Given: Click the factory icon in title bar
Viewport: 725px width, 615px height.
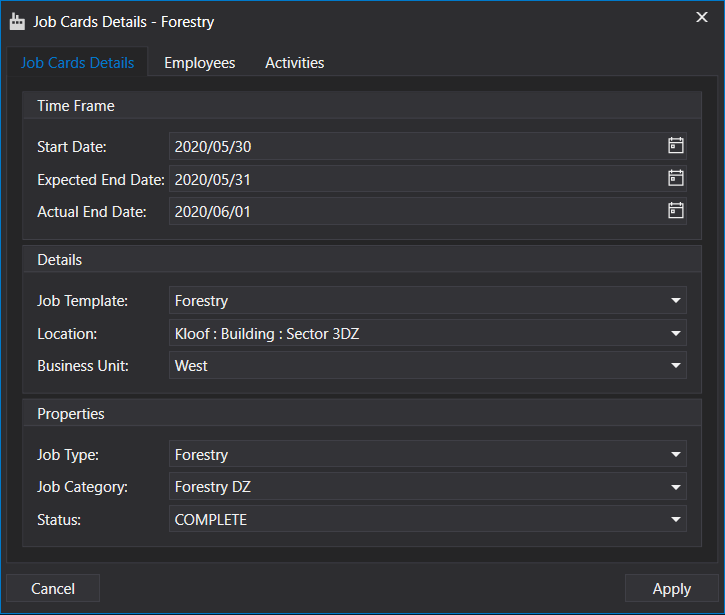Looking at the screenshot, I should coord(17,22).
